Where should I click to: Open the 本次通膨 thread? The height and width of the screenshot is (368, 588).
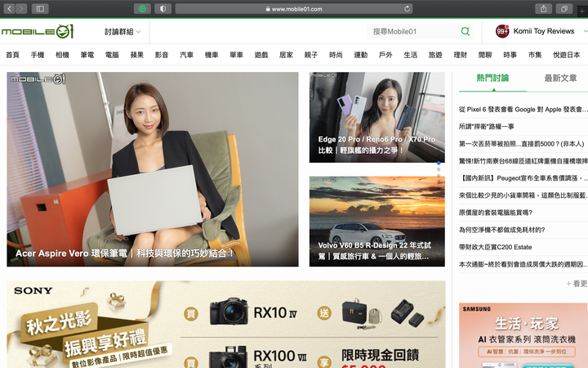(x=523, y=264)
